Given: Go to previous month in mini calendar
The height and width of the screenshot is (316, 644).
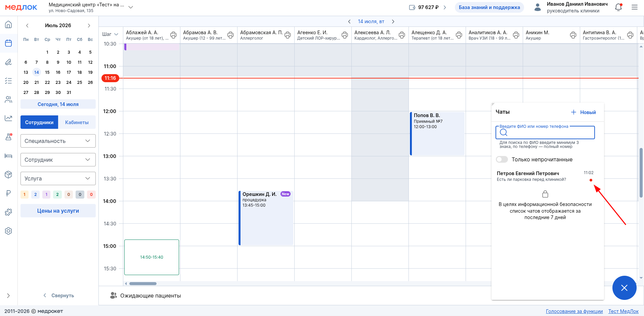Looking at the screenshot, I should click(x=27, y=25).
